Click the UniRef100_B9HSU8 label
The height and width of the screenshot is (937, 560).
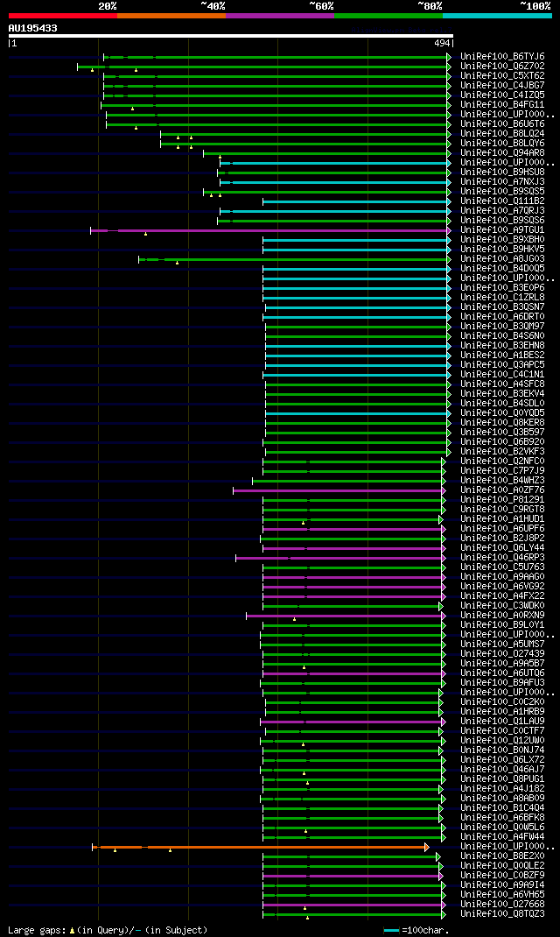point(502,173)
